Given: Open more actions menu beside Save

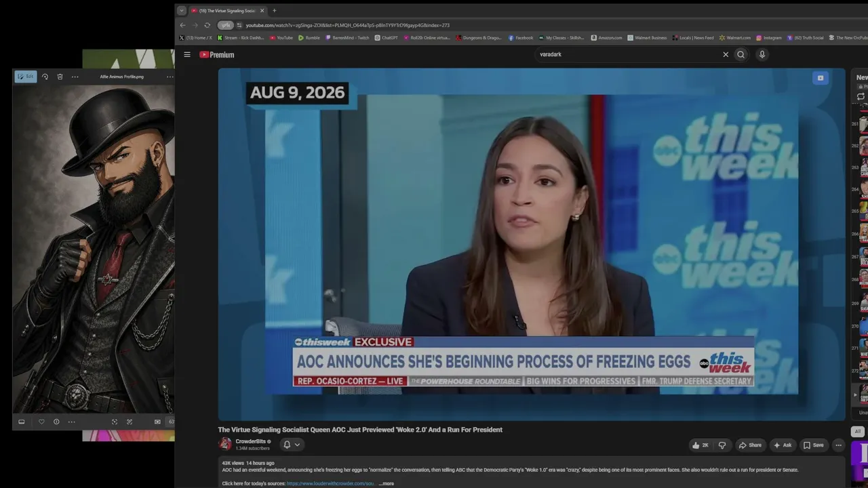Looking at the screenshot, I should click(839, 445).
